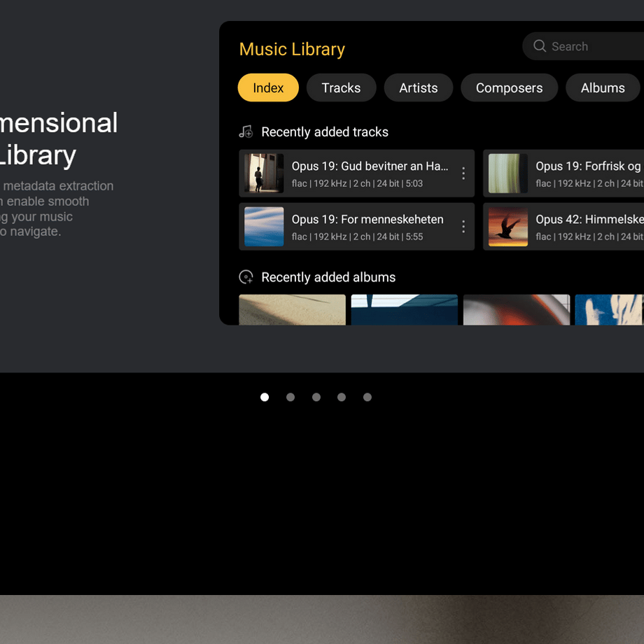Select cover art of Opus 19: Gud bevitner
The height and width of the screenshot is (644, 644).
tap(264, 174)
